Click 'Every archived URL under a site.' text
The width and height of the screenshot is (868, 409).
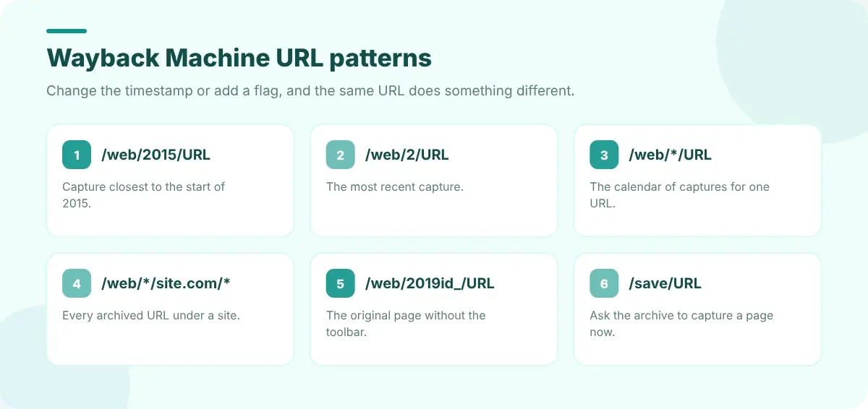[x=151, y=315]
